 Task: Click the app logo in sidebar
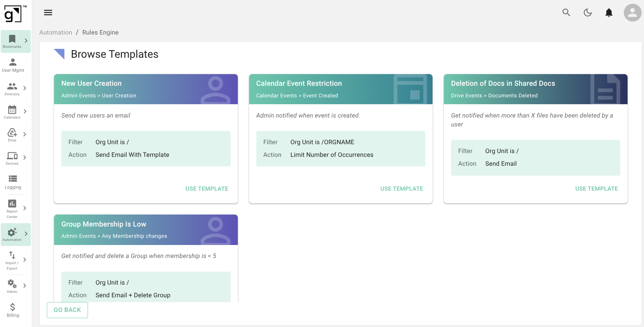pos(15,14)
